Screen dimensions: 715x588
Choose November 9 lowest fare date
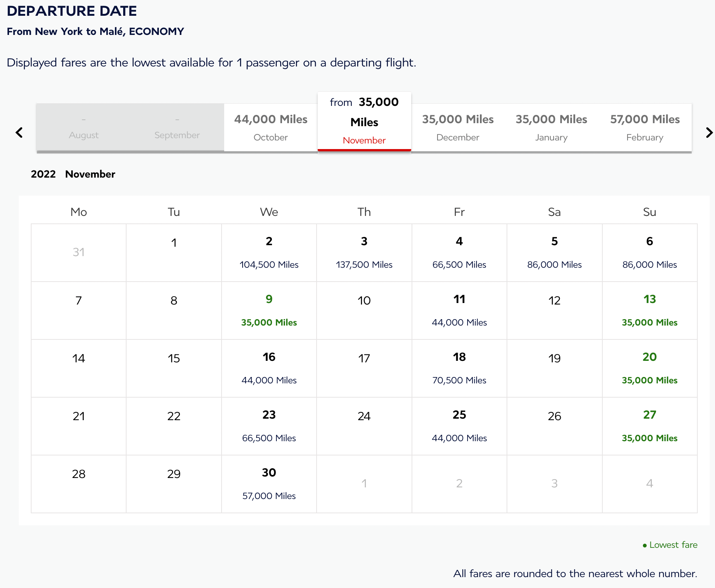(269, 311)
